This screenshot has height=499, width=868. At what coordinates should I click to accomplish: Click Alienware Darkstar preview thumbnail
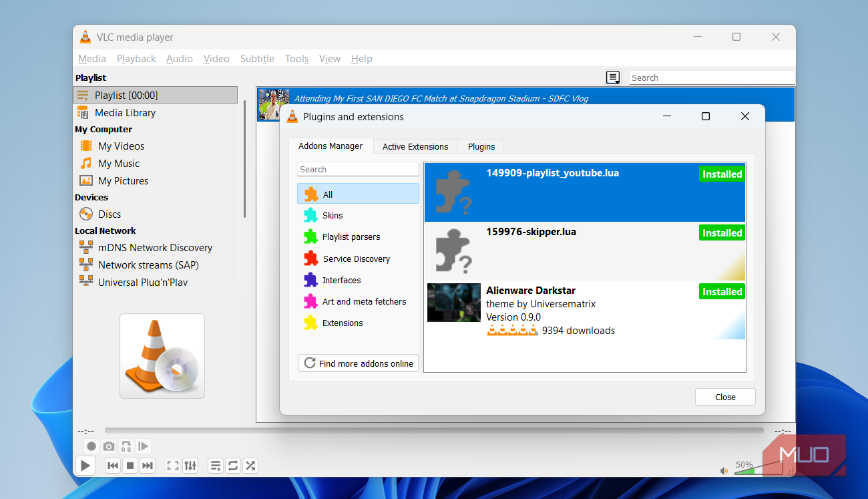[x=454, y=303]
